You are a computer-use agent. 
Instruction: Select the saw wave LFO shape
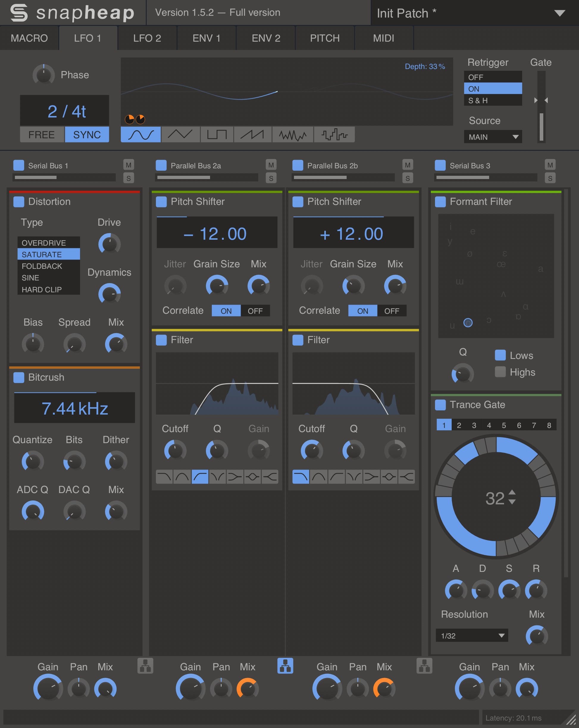253,134
